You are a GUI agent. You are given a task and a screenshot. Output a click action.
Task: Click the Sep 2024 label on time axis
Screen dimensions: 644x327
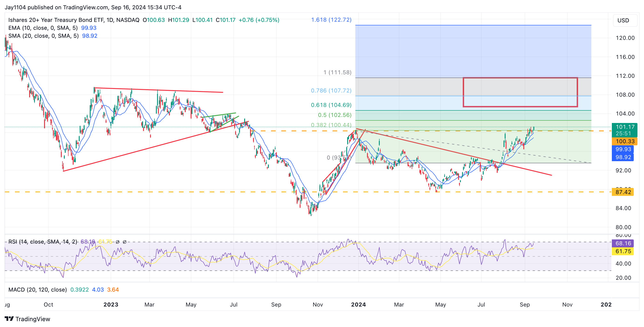coord(525,305)
